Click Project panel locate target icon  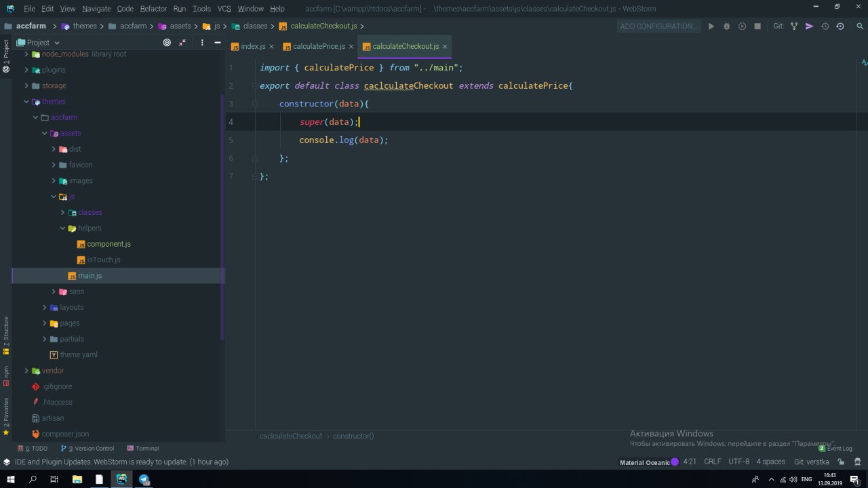point(167,42)
